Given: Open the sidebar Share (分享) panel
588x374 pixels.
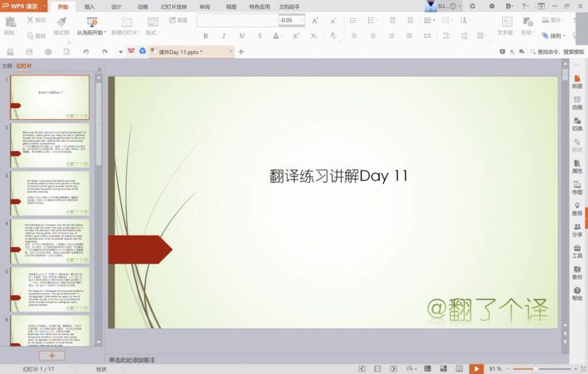Looking at the screenshot, I should 577,230.
